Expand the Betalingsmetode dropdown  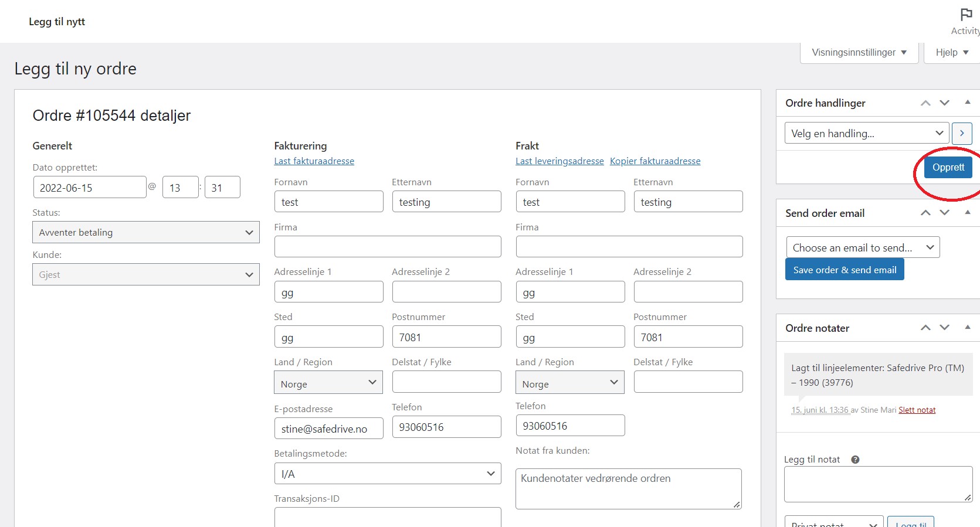click(x=387, y=474)
